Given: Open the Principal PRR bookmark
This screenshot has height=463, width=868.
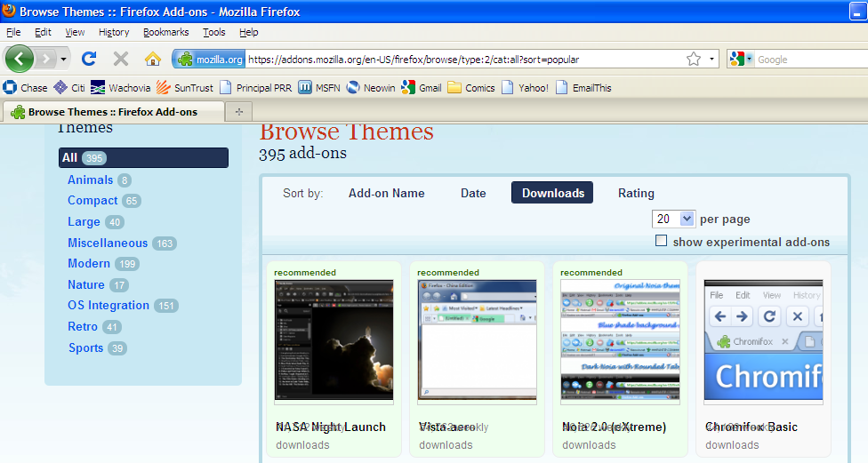Looking at the screenshot, I should [255, 87].
